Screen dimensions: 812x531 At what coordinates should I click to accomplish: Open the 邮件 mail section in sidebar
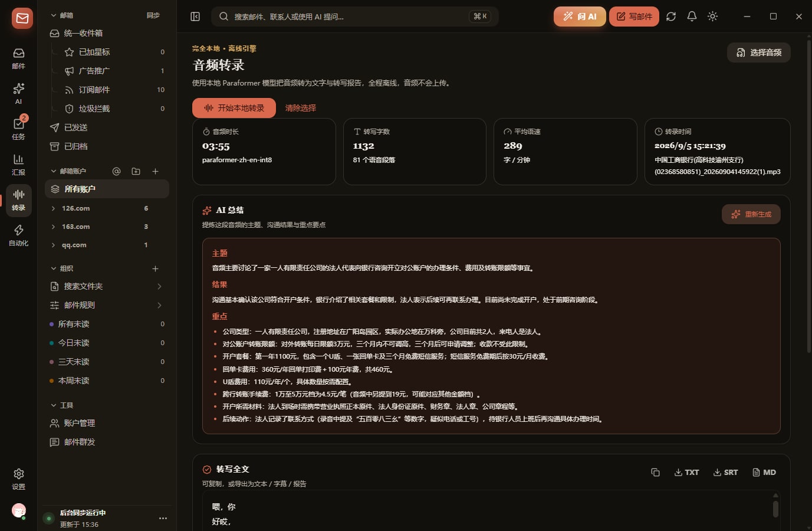18,58
